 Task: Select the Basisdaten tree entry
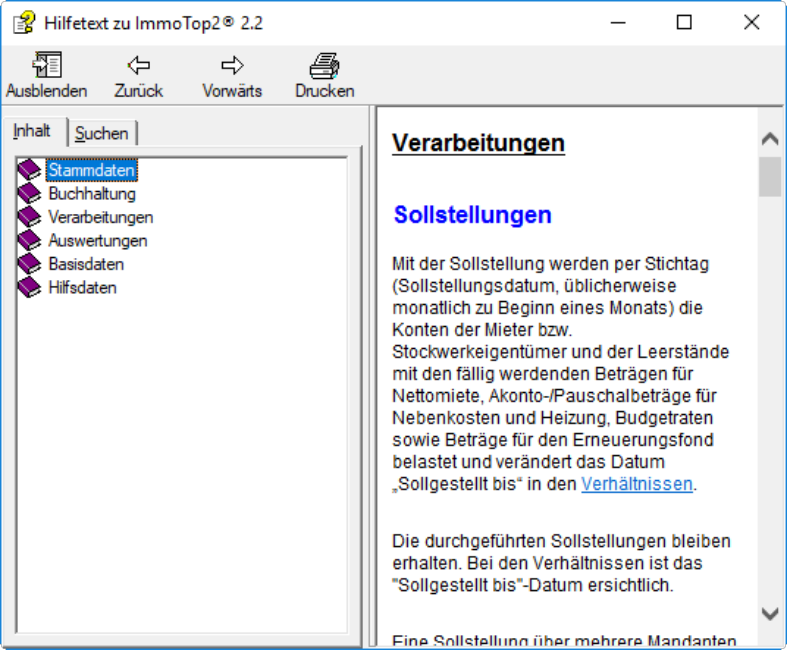pyautogui.click(x=86, y=265)
